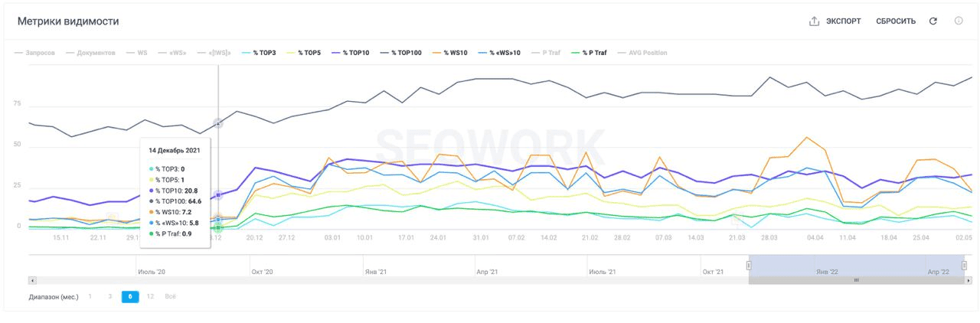Enable the Документов legend item
Image resolution: width=980 pixels, height=323 pixels.
click(90, 53)
